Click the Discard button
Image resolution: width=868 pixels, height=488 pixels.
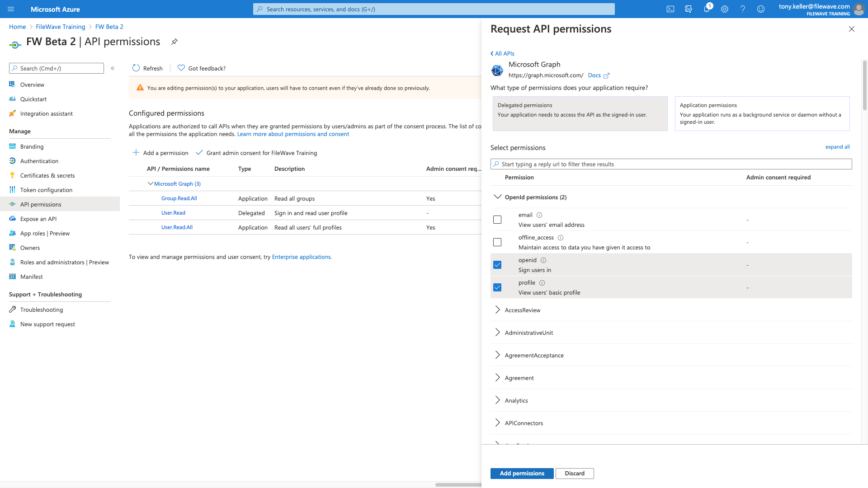click(x=575, y=473)
